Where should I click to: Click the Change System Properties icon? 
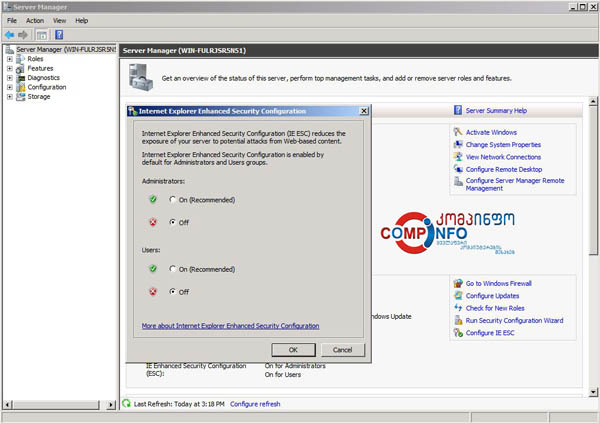click(458, 144)
